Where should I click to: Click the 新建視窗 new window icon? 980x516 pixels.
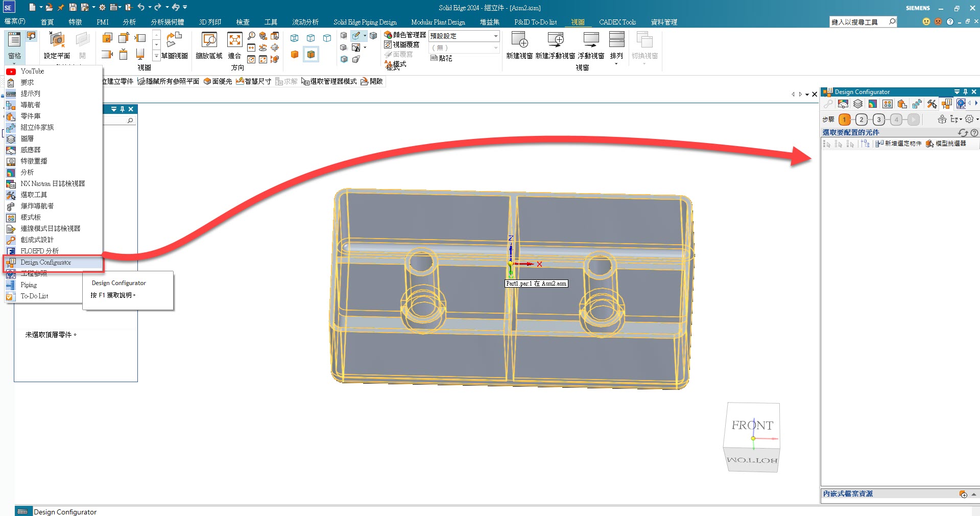point(519,40)
